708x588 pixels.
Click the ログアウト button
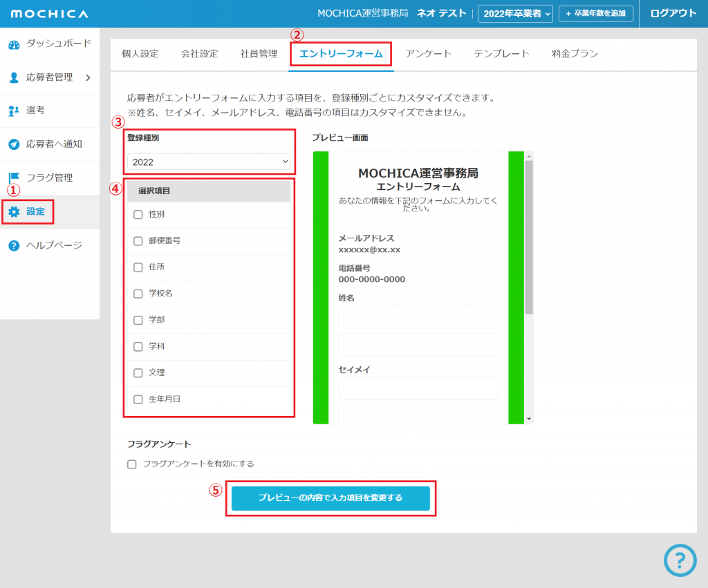click(x=673, y=13)
